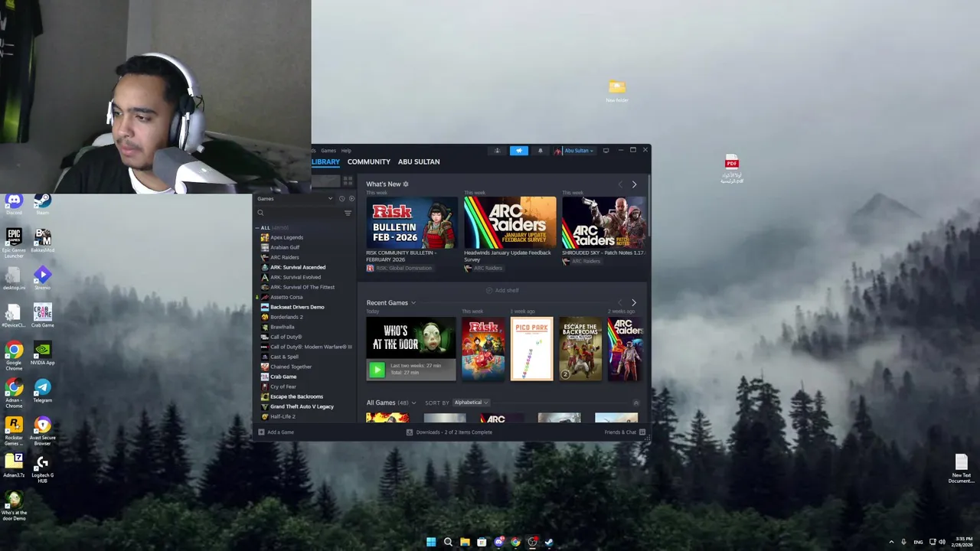This screenshot has width=980, height=551.
Task: Click Apex Legends icon in game list
Action: coord(265,237)
